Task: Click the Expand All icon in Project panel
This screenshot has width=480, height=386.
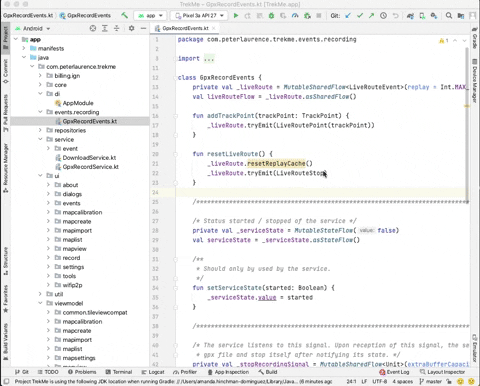Action: pyautogui.click(x=105, y=28)
